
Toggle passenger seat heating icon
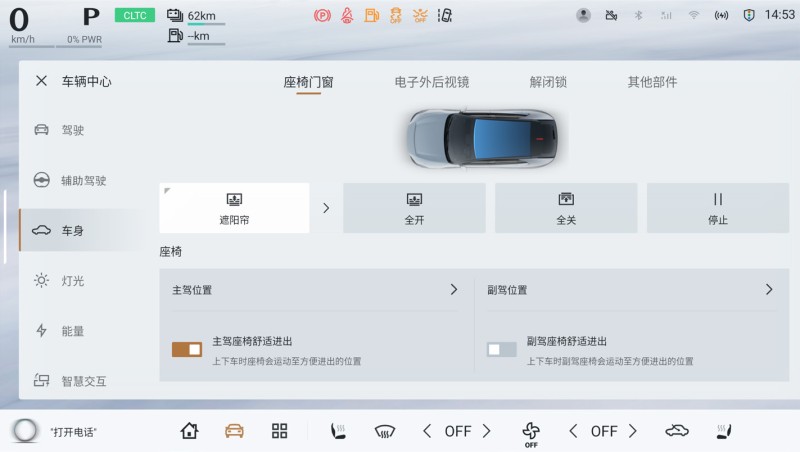[723, 431]
